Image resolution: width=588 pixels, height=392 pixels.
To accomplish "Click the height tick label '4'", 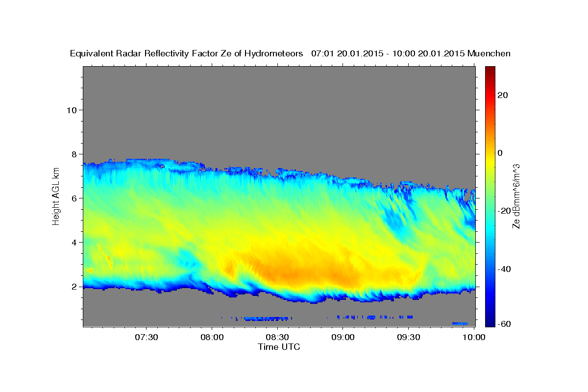I will coord(73,242).
